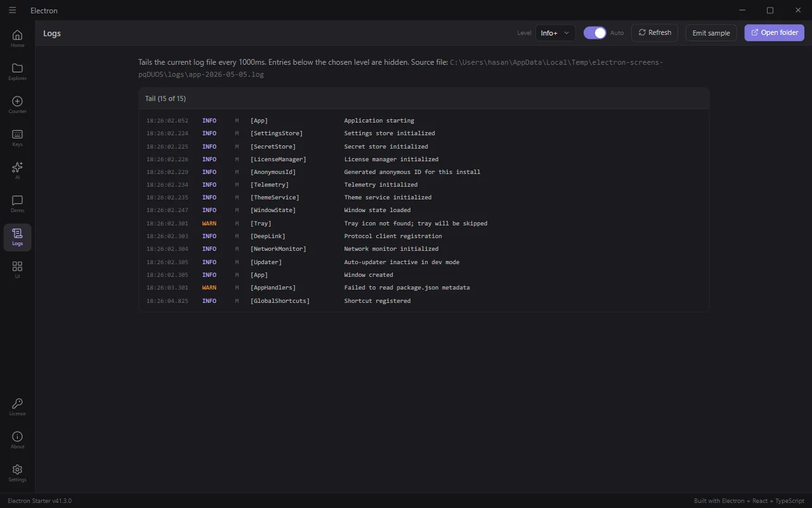Viewport: 812px width, 508px height.
Task: Expand the Level dropdown showing Info+
Action: pyautogui.click(x=556, y=32)
